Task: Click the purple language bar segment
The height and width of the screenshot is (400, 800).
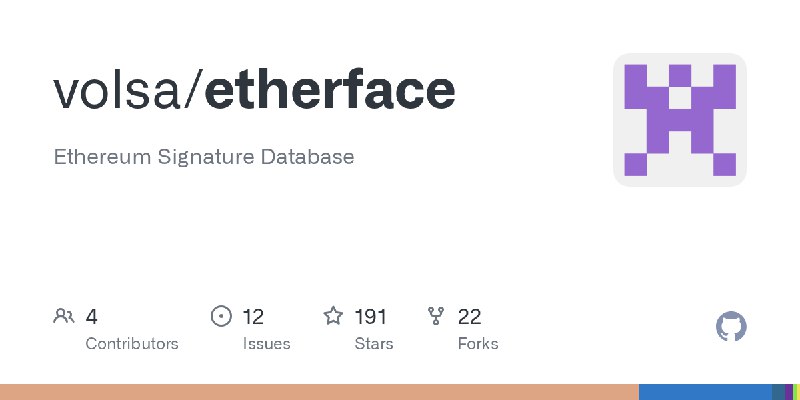Action: pyautogui.click(x=790, y=392)
